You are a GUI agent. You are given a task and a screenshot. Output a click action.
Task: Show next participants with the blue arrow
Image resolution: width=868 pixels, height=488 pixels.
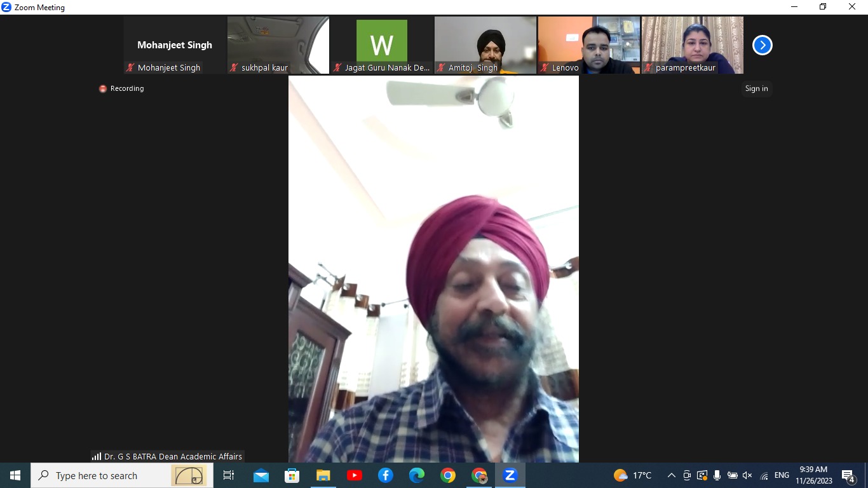tap(762, 45)
